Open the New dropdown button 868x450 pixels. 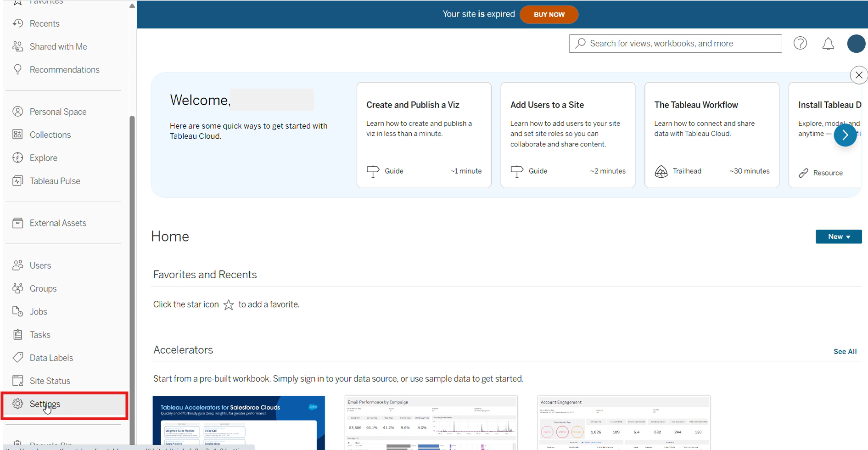coord(839,236)
